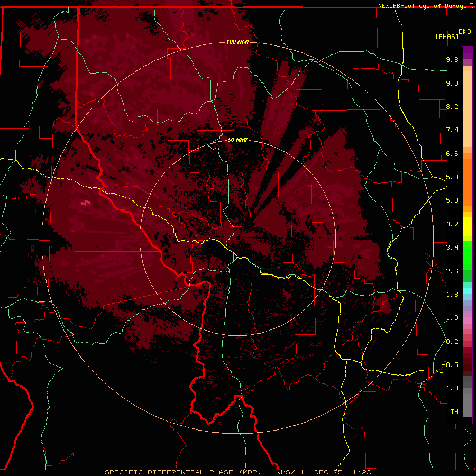The width and height of the screenshot is (476, 476).
Task: Click the 1.8 value on color scale
Action: pyautogui.click(x=452, y=295)
